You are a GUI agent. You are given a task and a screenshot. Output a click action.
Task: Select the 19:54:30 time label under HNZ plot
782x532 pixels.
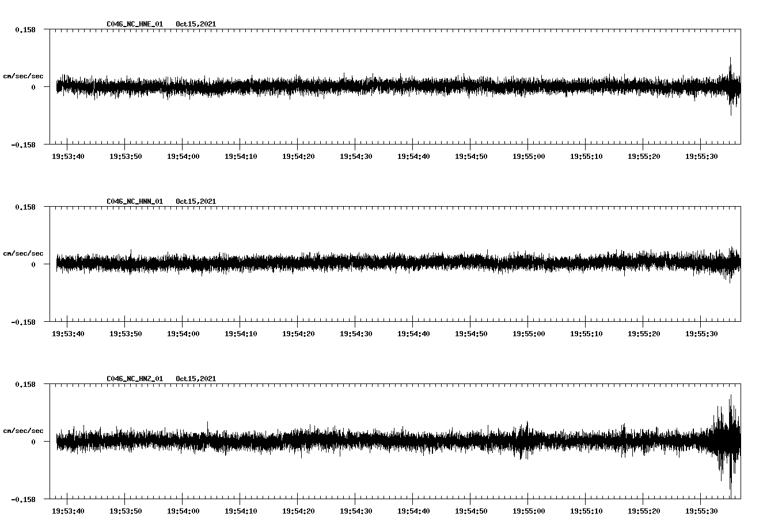coord(356,511)
